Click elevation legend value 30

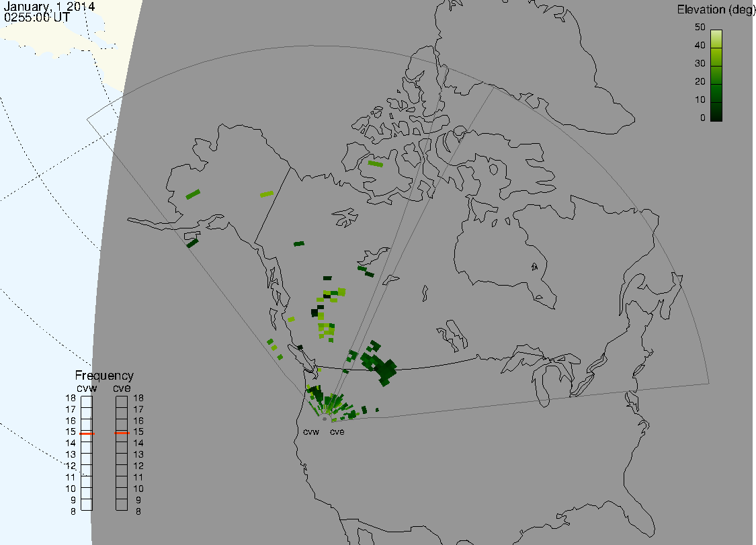click(x=700, y=64)
